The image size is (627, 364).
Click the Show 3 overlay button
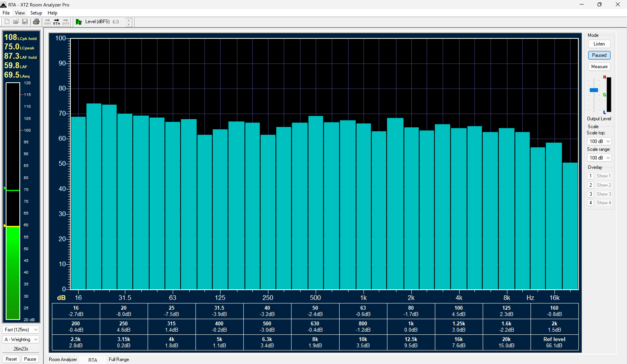click(604, 194)
